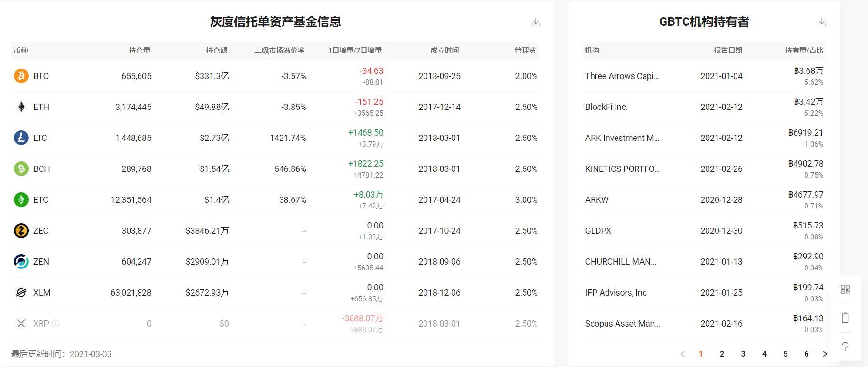This screenshot has height=367, width=868.
Task: Click the XRP coin icon
Action: 21,323
